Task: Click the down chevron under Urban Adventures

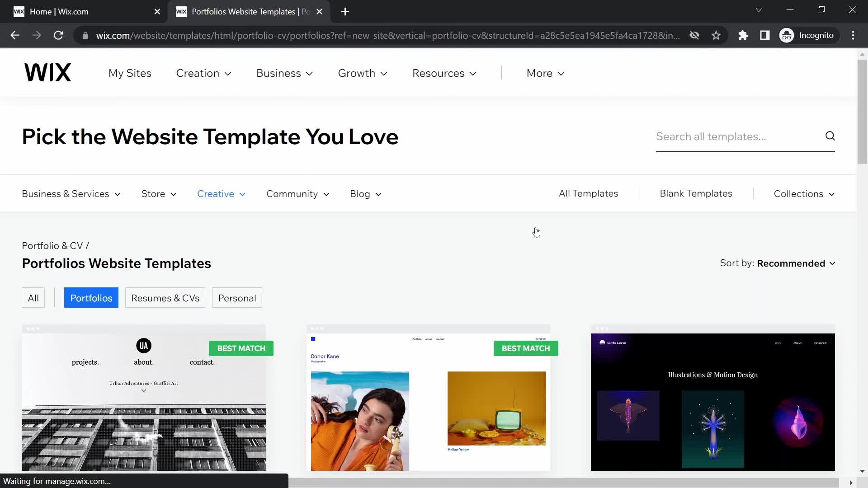Action: pos(144,391)
